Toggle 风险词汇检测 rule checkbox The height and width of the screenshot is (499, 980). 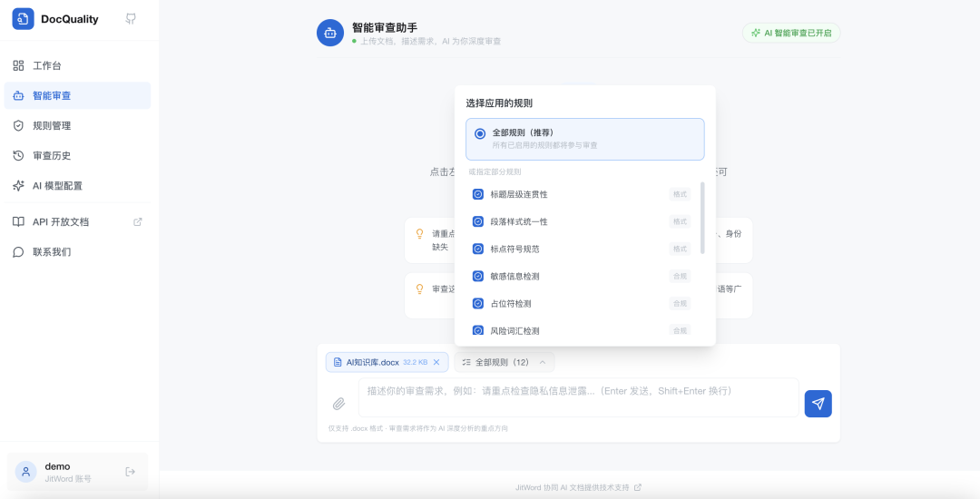[477, 330]
